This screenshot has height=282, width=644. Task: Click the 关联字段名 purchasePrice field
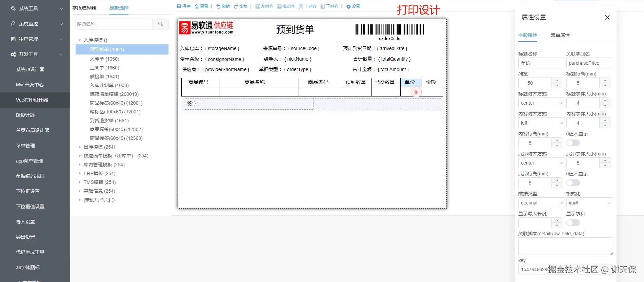589,63
